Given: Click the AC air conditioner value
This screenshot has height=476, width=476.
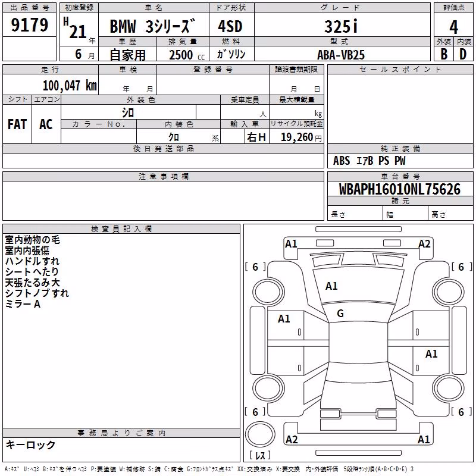Looking at the screenshot, I should pyautogui.click(x=46, y=124).
